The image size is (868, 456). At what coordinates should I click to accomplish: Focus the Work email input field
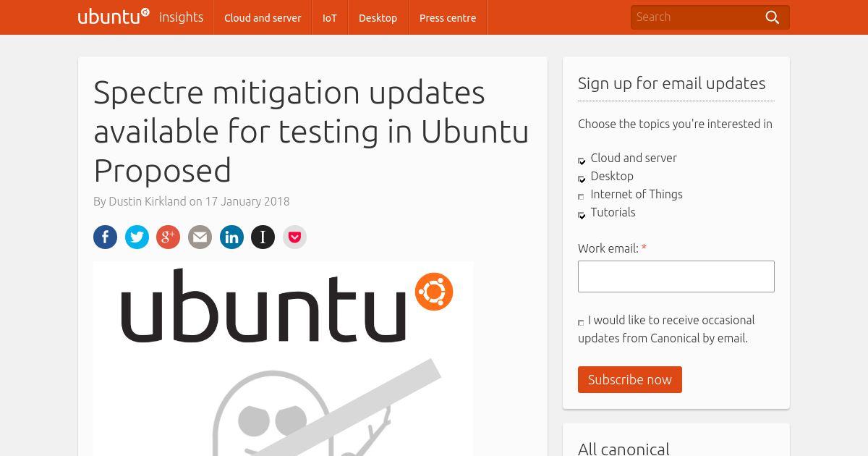pyautogui.click(x=676, y=276)
